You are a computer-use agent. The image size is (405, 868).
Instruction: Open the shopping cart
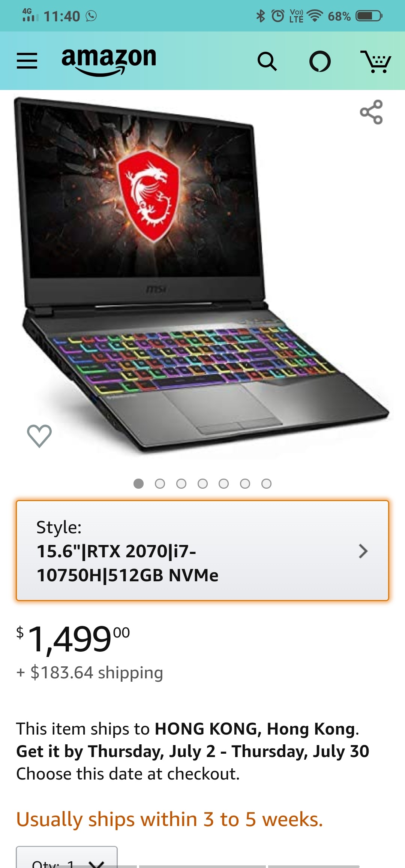pos(376,61)
